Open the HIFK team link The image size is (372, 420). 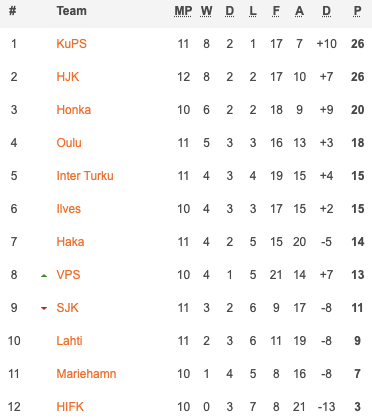(70, 407)
